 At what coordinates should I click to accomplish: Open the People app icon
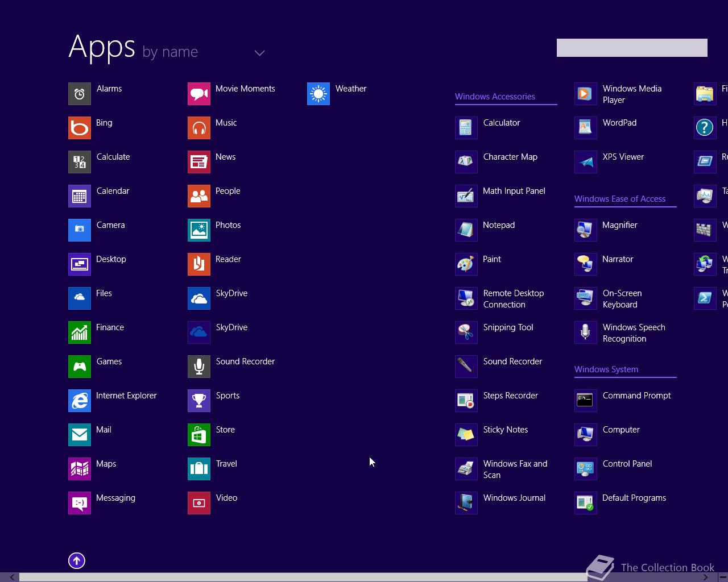199,196
